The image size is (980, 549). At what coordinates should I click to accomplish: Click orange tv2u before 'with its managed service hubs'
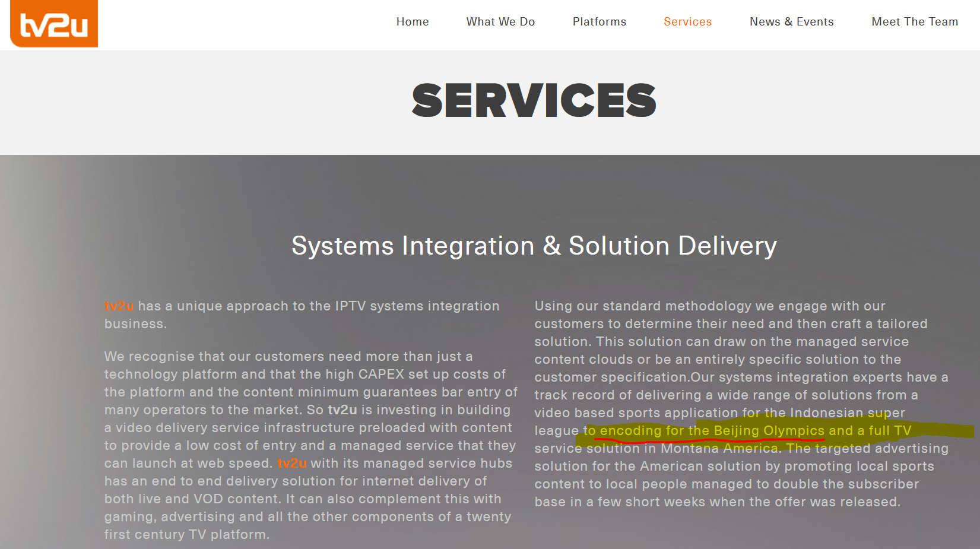click(292, 464)
